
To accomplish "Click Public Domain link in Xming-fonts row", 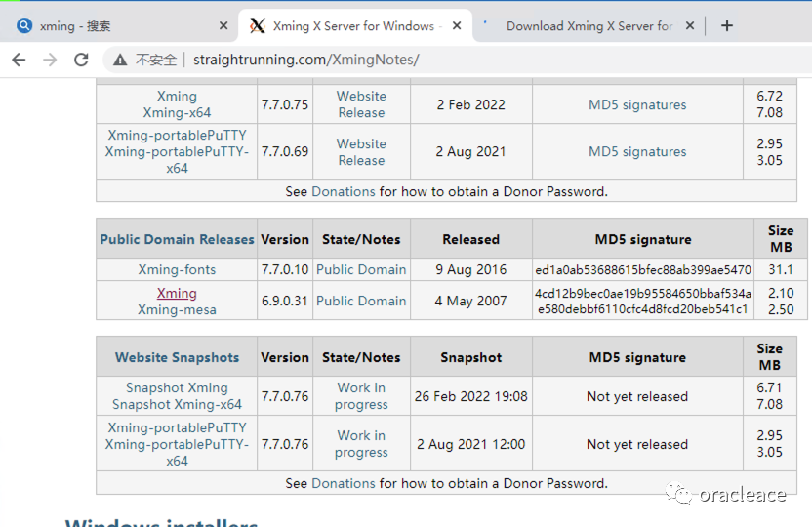I will 361,269.
